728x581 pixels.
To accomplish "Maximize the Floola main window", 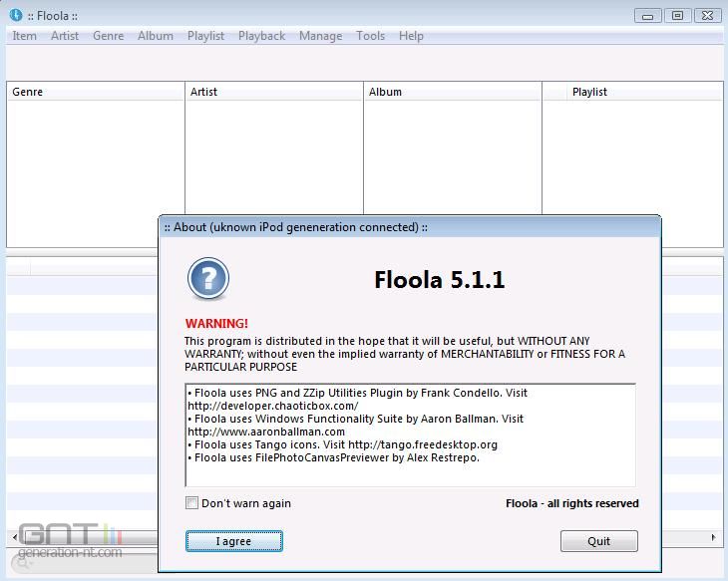I will 677,16.
